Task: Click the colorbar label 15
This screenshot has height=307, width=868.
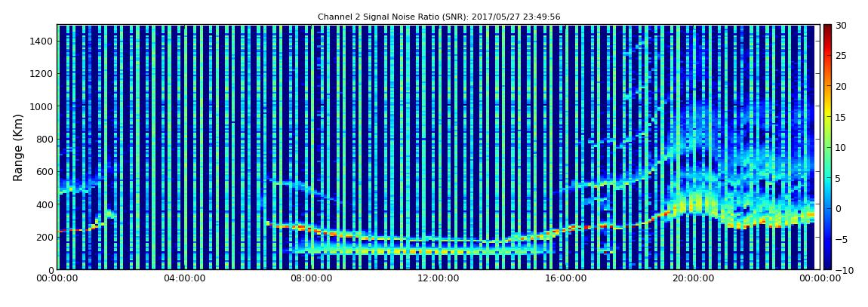Action: (842, 117)
